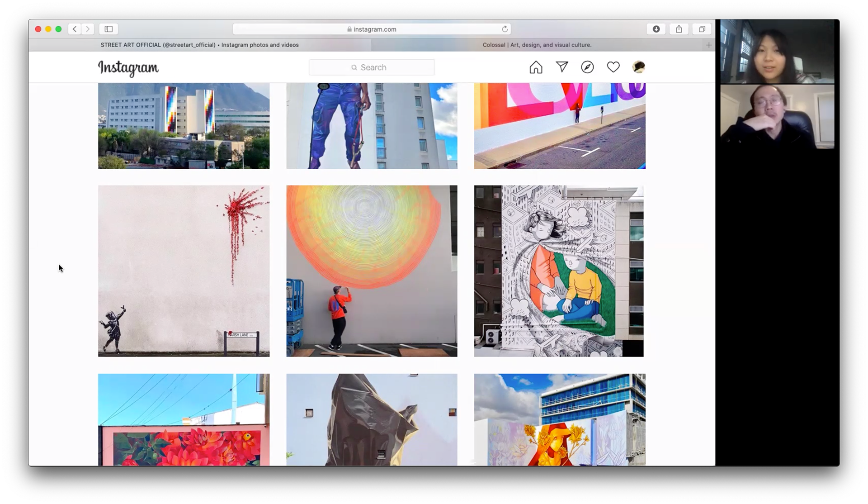Close the Safari window with red button
868x504 pixels.
38,29
